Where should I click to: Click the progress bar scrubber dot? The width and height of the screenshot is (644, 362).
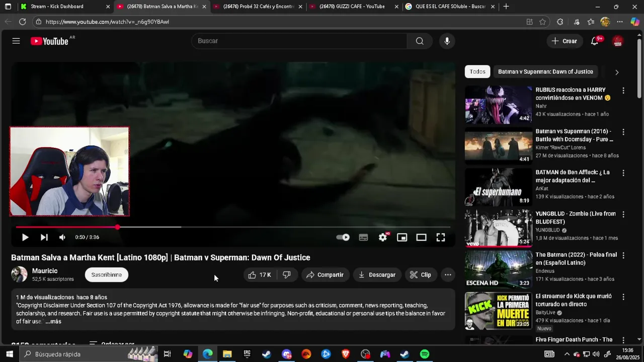(x=117, y=227)
